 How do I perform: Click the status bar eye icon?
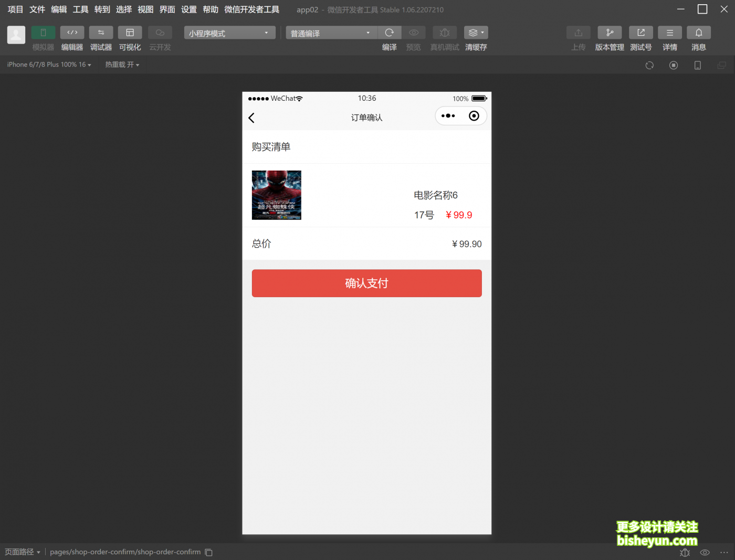tap(705, 553)
